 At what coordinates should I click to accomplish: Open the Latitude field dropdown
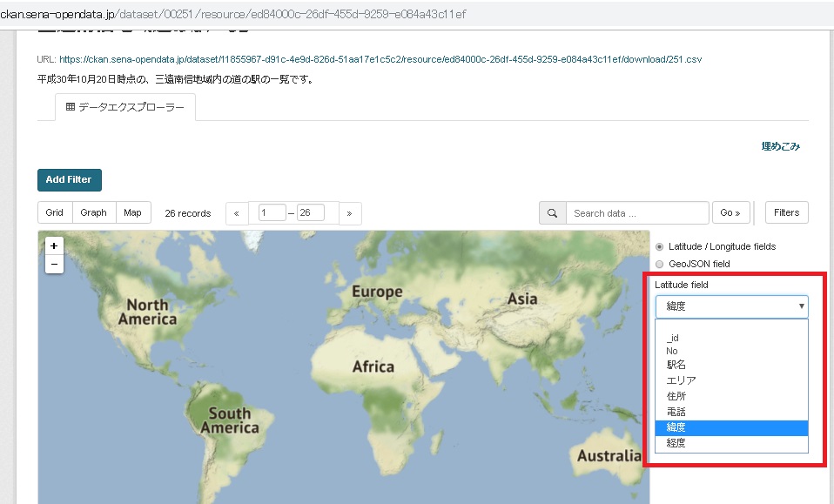731,306
